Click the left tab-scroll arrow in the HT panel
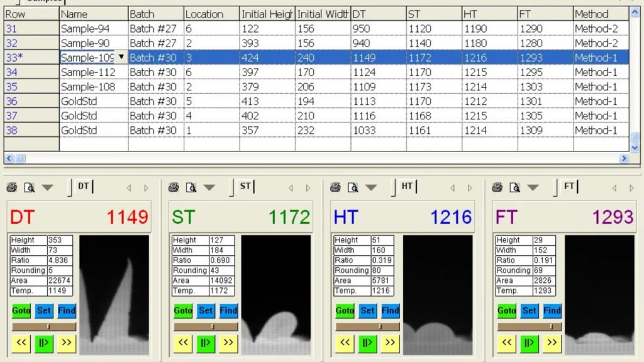Screen dimensions: 644x362 [x=453, y=188]
